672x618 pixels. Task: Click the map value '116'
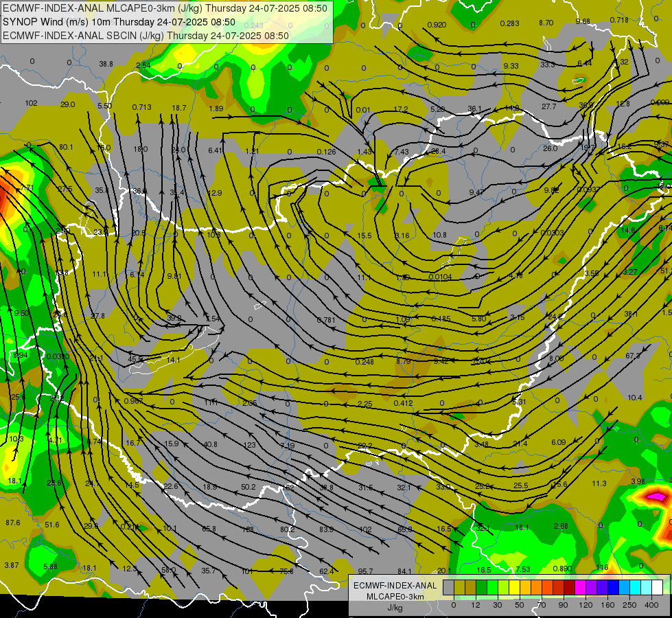click(x=602, y=567)
